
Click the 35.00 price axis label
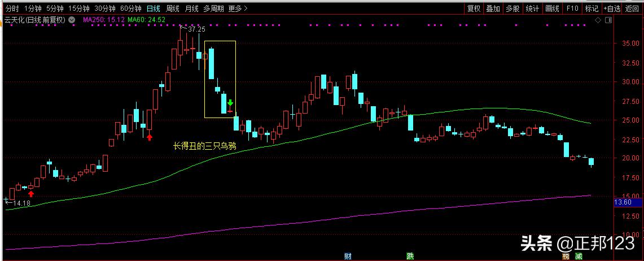[631, 43]
